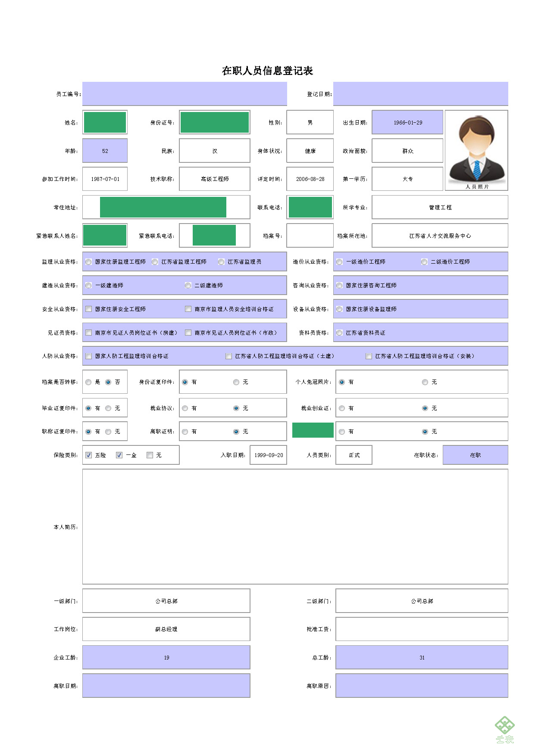Select 国家注册监理工程师 radio option

click(88, 262)
